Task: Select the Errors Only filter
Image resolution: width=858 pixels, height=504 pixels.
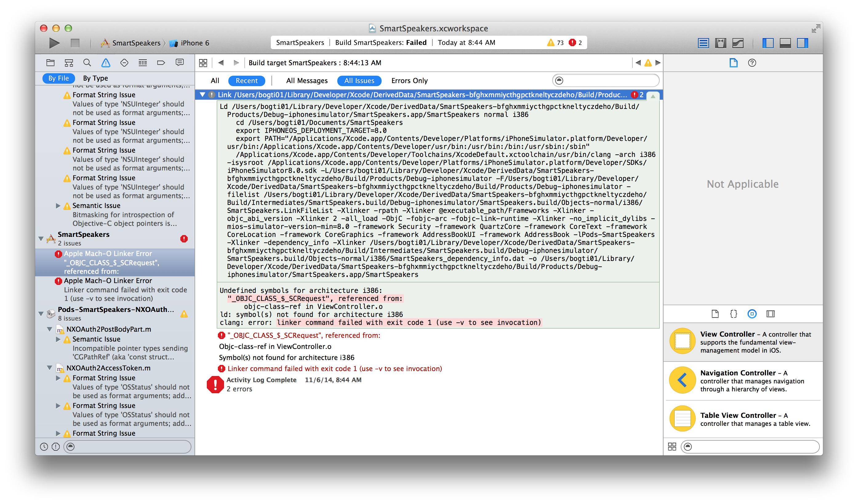Action: [x=409, y=81]
